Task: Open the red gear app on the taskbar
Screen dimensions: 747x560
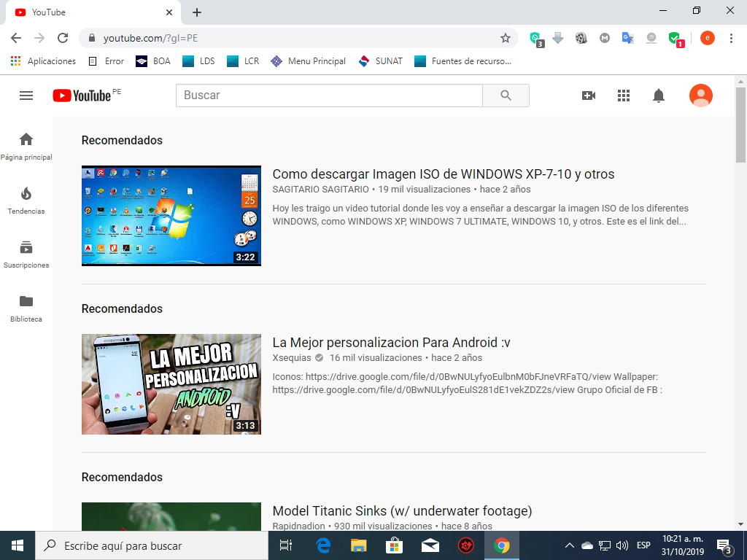Action: 466,545
